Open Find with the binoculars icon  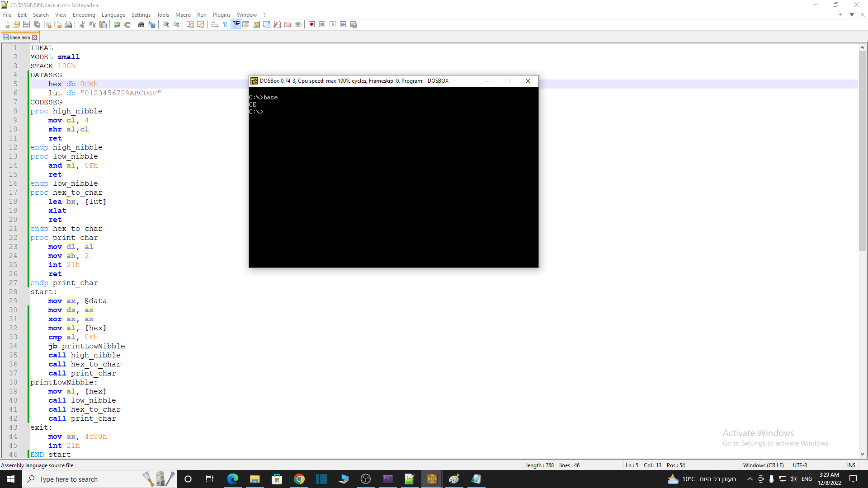(x=142, y=24)
